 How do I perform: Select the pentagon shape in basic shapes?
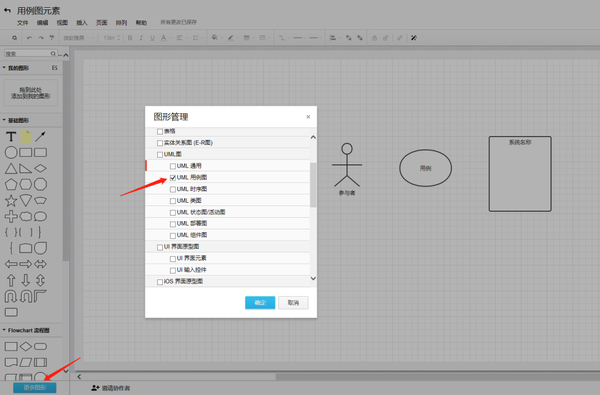point(11,184)
